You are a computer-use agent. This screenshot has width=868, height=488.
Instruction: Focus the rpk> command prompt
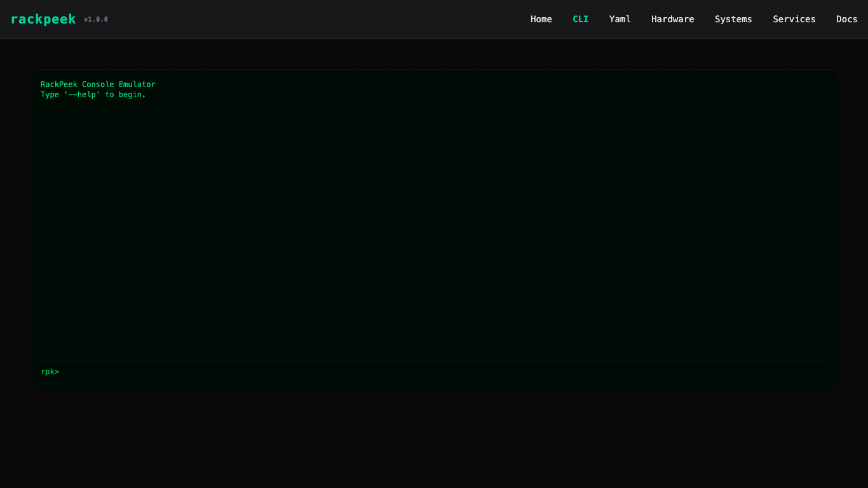(x=50, y=372)
